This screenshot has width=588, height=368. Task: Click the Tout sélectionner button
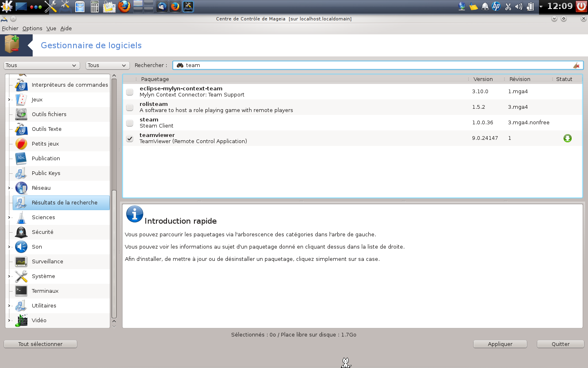(x=40, y=344)
